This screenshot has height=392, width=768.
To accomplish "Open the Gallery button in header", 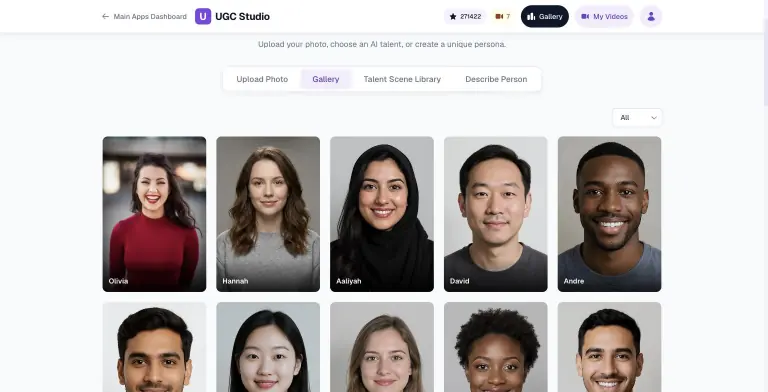I will click(545, 16).
